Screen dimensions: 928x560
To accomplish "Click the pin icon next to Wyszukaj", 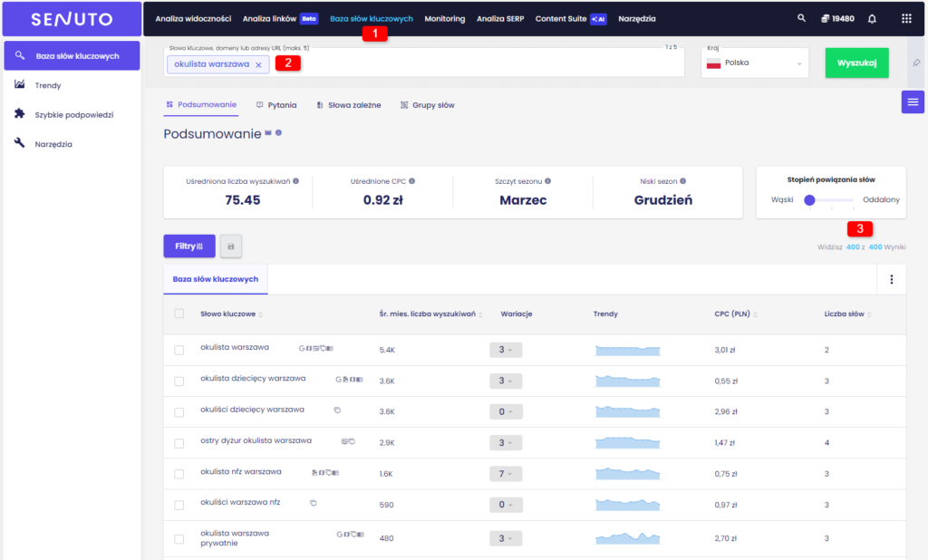I will click(x=915, y=63).
